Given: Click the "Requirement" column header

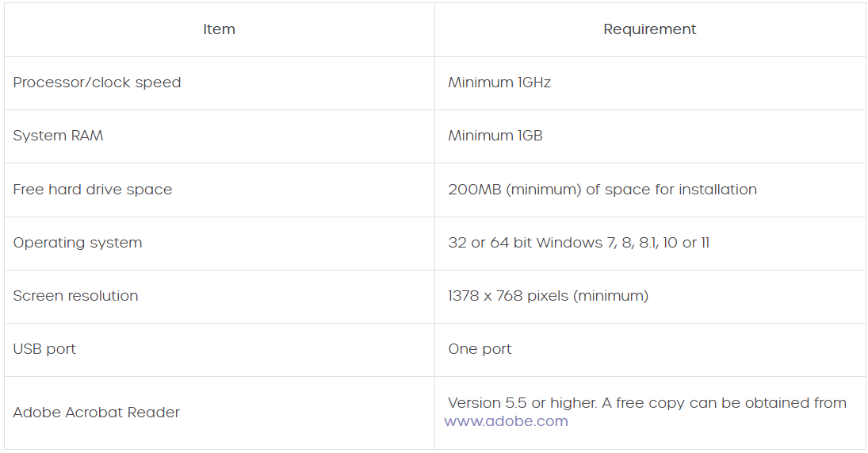Looking at the screenshot, I should (x=649, y=29).
